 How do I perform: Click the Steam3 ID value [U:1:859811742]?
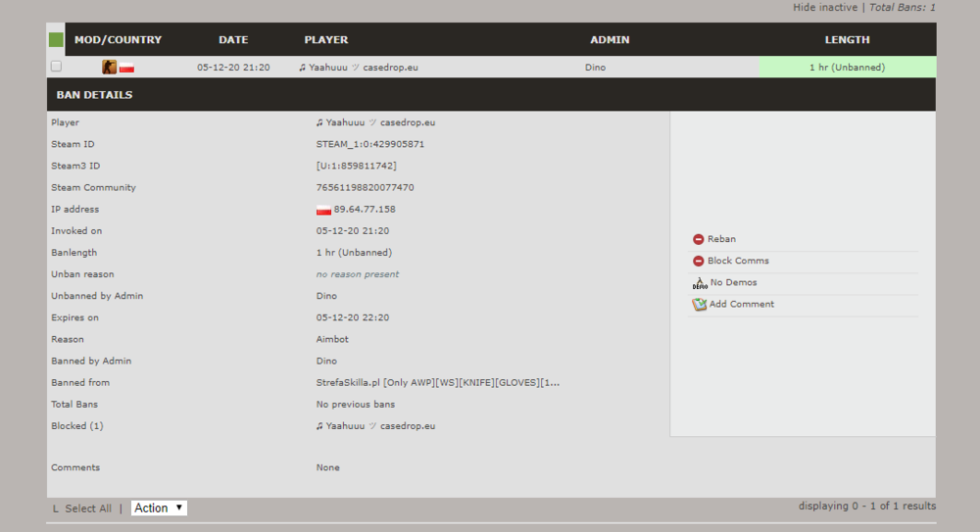click(357, 166)
